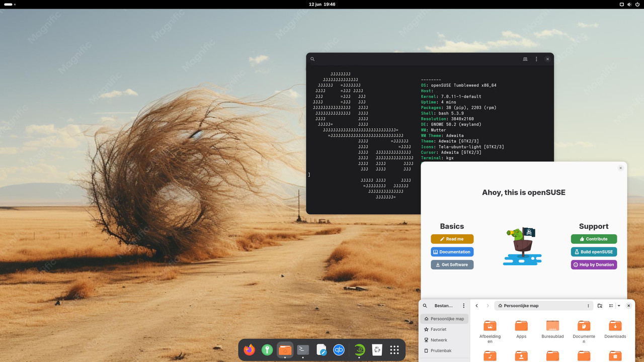Image resolution: width=644 pixels, height=362 pixels.
Task: Toggle list/grid view in Files
Action: point(611,306)
